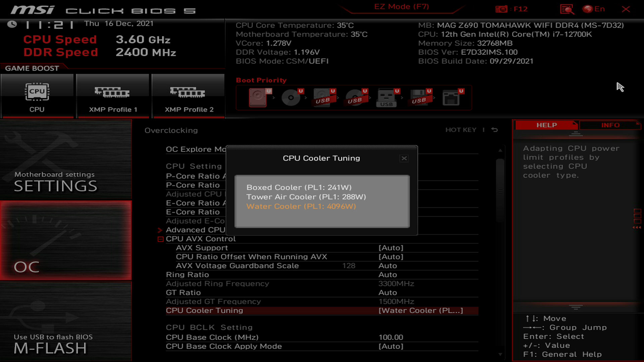Select Boxed Cooler PL1 241W option
The width and height of the screenshot is (644, 362).
pos(299,187)
